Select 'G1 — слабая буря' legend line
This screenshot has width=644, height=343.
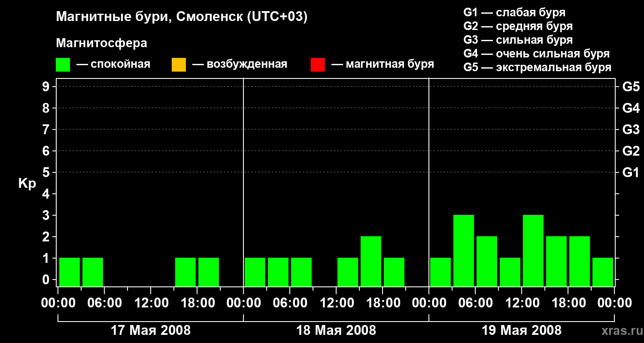click(514, 12)
